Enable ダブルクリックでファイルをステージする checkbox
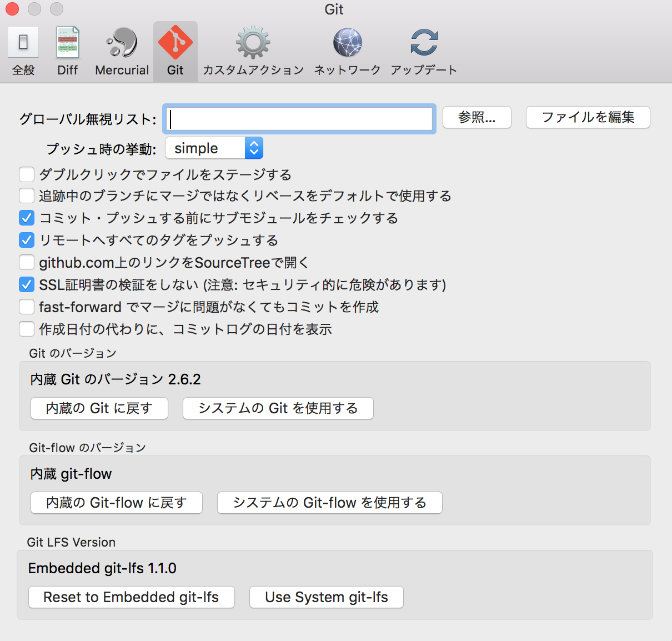 click(27, 174)
